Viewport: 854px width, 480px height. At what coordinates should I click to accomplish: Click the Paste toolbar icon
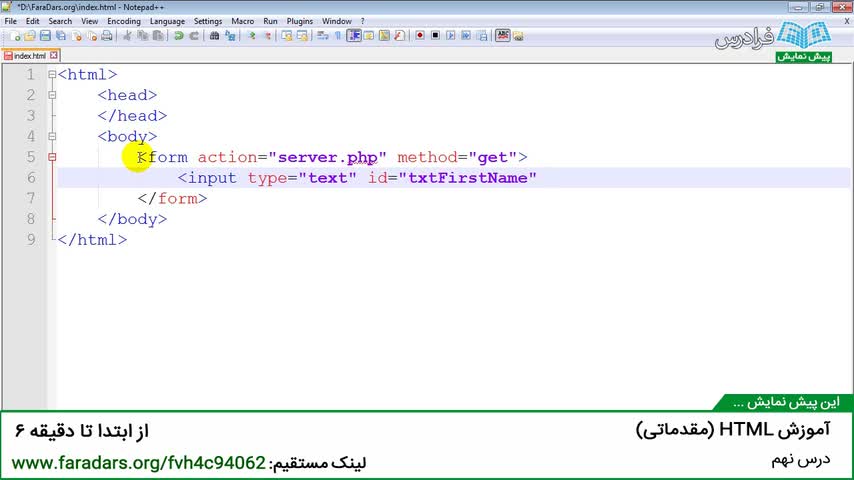click(x=158, y=36)
